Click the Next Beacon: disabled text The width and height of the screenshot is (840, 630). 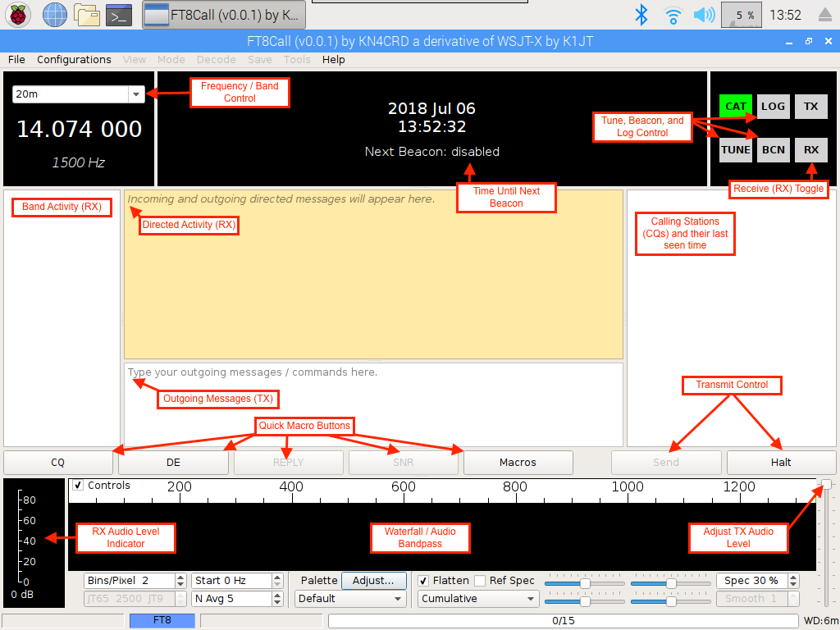431,152
